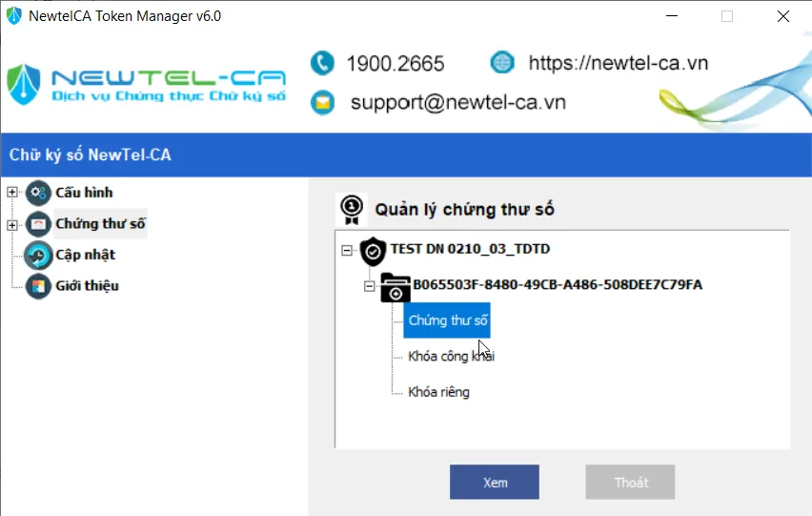The height and width of the screenshot is (516, 812).
Task: Click the email envelope icon
Action: click(x=322, y=103)
